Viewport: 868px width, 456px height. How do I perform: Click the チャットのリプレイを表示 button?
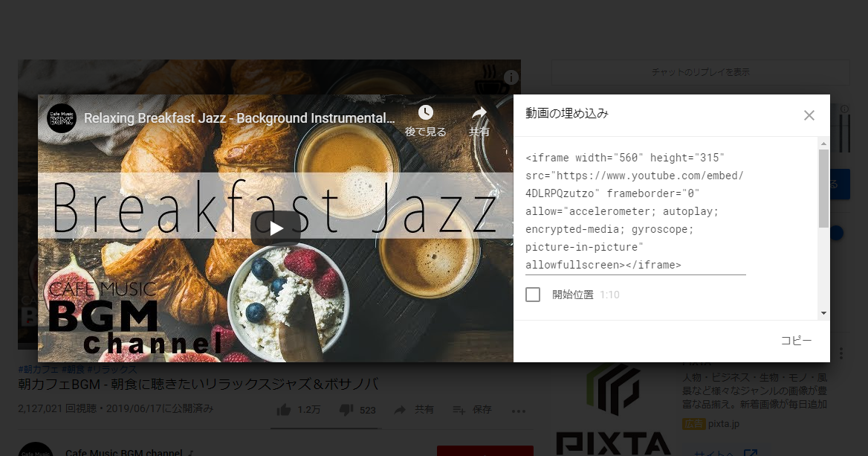[x=700, y=72]
